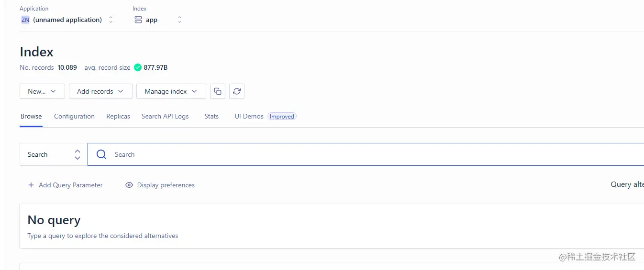This screenshot has width=644, height=270.
Task: Click the magnifying glass search icon
Action: [x=101, y=154]
